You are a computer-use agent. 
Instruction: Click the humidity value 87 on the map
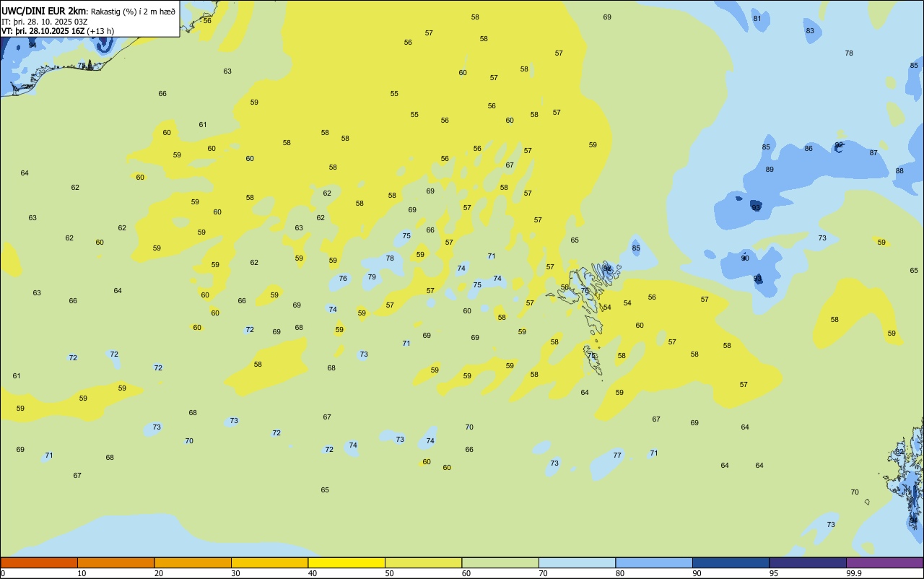(x=873, y=153)
